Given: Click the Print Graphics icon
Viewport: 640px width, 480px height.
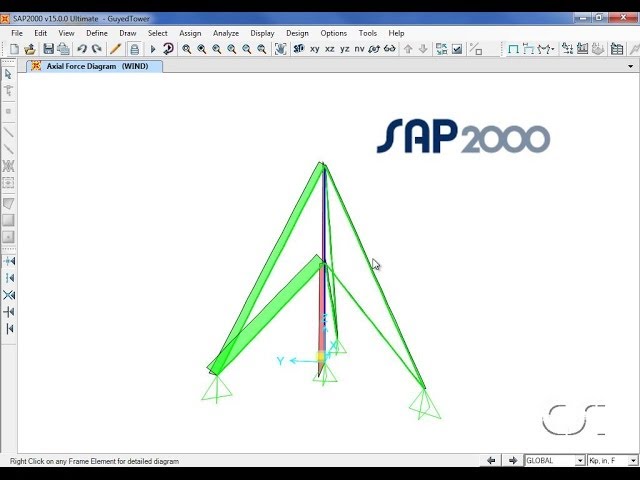Looking at the screenshot, I should coord(63,49).
